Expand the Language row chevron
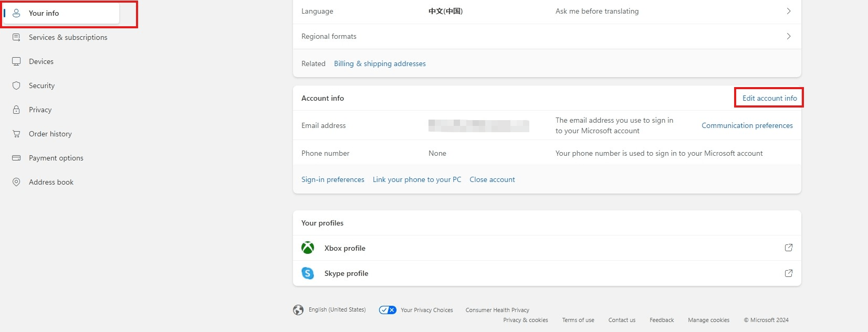This screenshot has height=332, width=868. click(x=789, y=11)
